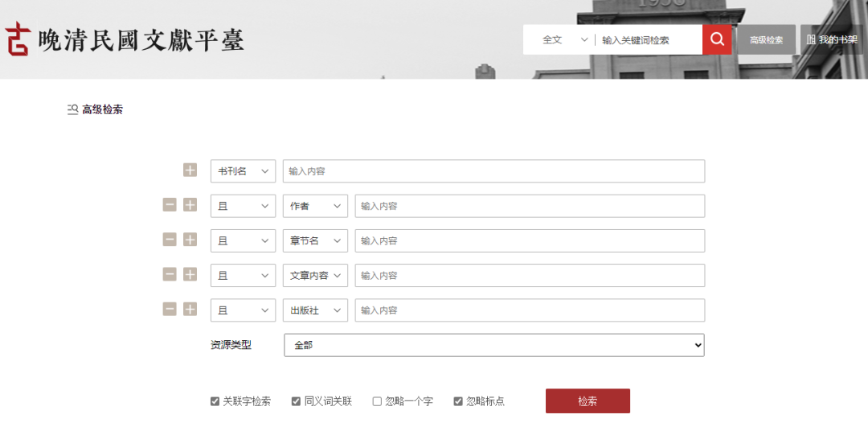
Task: Add a row after the 出版社 condition
Action: (190, 310)
